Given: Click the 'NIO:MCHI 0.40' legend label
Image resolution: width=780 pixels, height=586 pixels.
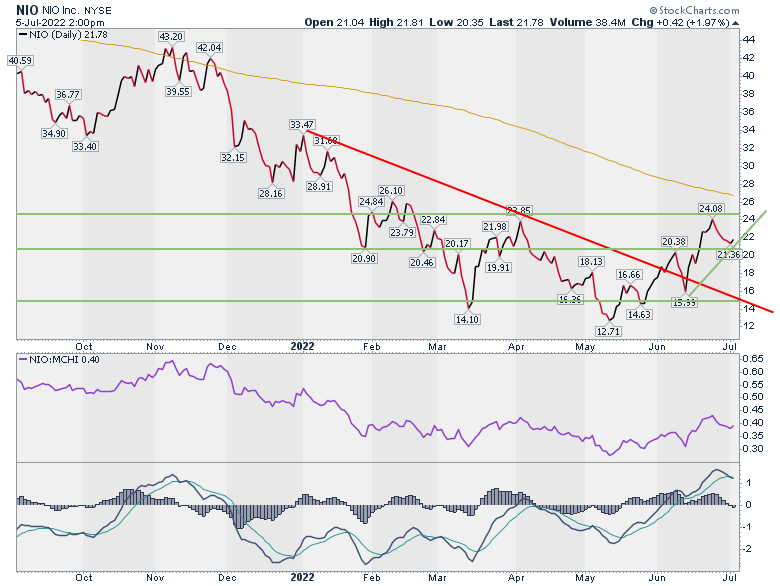Looking at the screenshot, I should pyautogui.click(x=64, y=359).
